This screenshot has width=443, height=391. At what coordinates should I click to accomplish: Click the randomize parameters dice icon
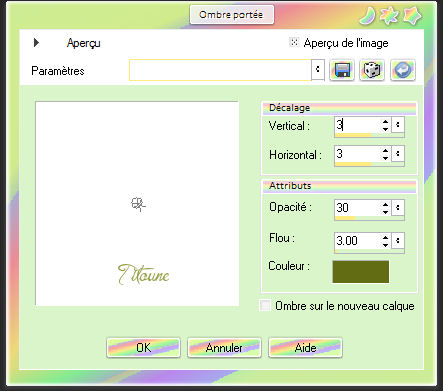(x=372, y=70)
